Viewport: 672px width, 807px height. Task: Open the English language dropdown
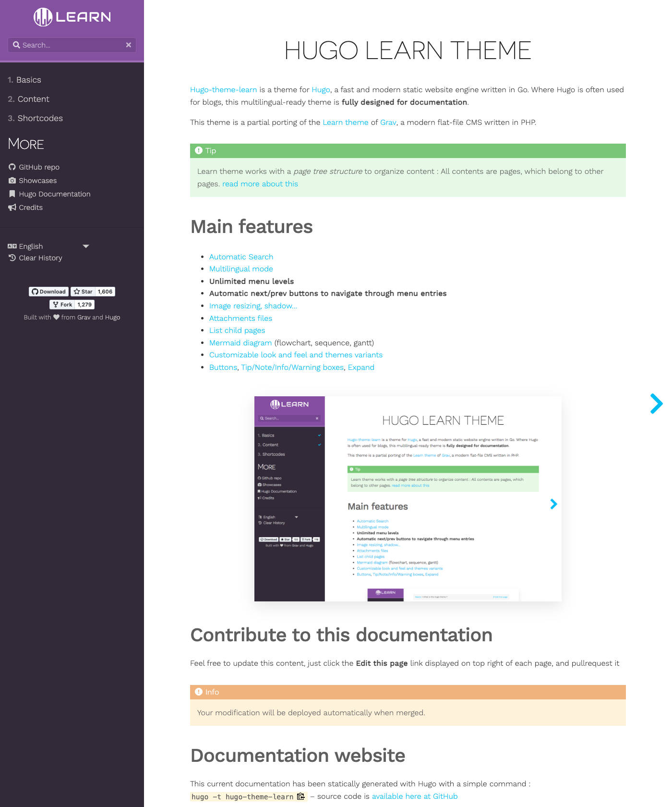tap(48, 246)
